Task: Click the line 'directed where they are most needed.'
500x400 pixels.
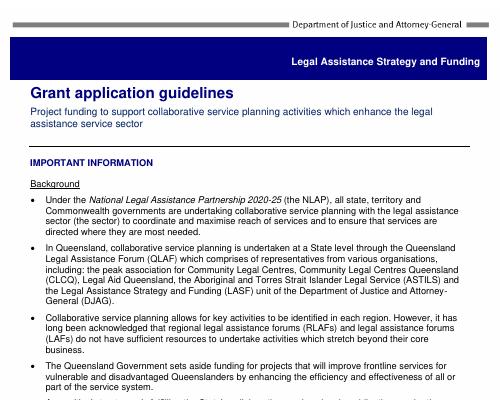Action: [123, 232]
